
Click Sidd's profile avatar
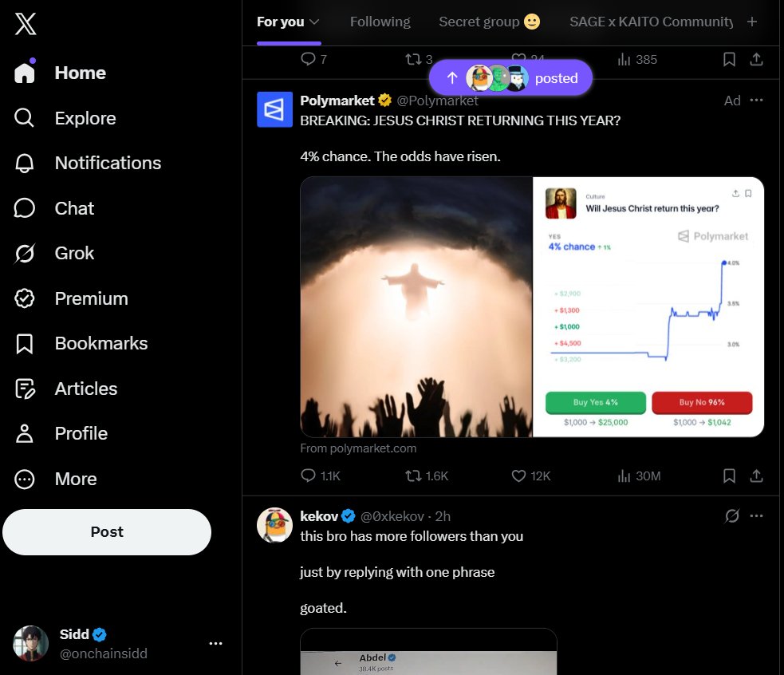coord(30,643)
